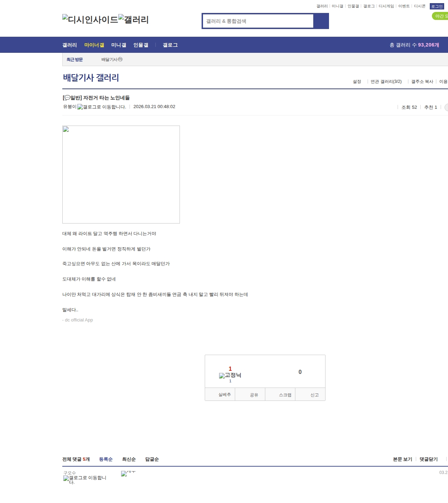Click the image in the first comment

128,473
